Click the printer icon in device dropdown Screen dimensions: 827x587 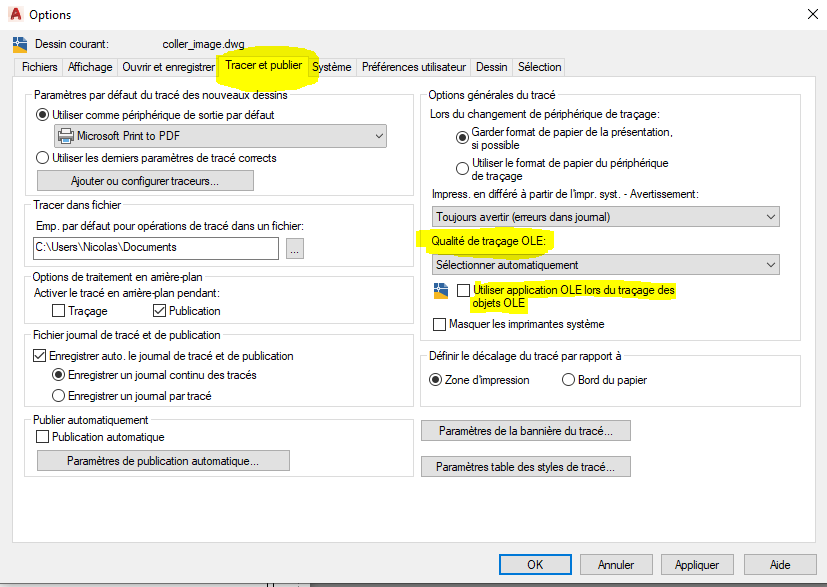[x=66, y=136]
